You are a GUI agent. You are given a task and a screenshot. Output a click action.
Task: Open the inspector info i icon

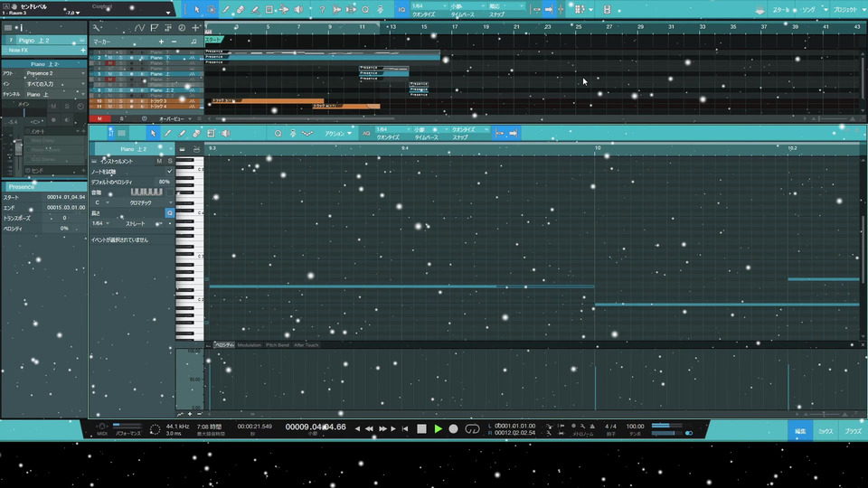coord(22,28)
